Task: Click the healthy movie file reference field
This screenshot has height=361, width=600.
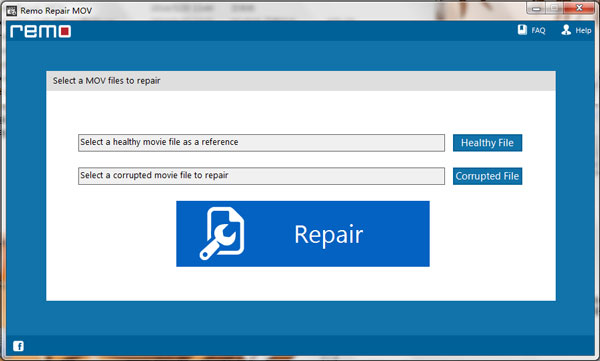Action: [261, 142]
